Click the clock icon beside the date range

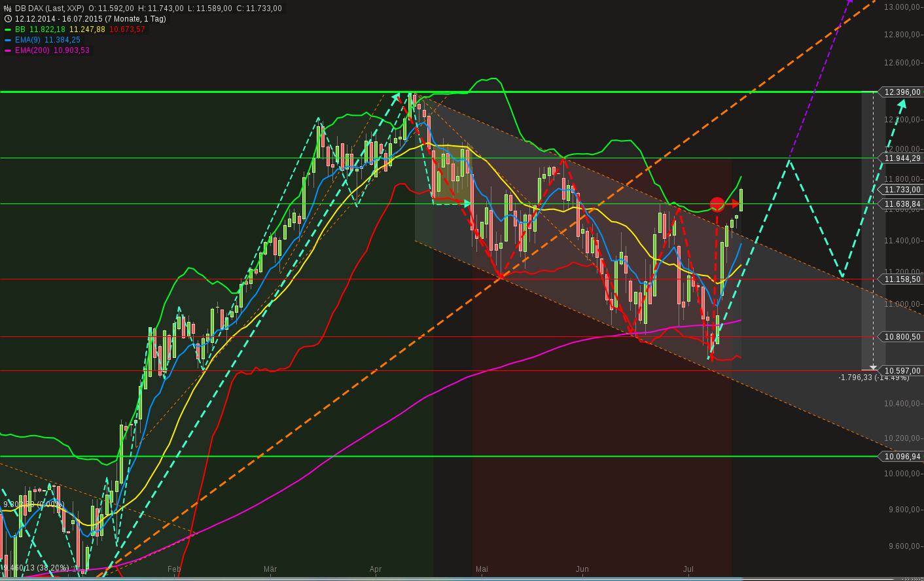(x=8, y=19)
